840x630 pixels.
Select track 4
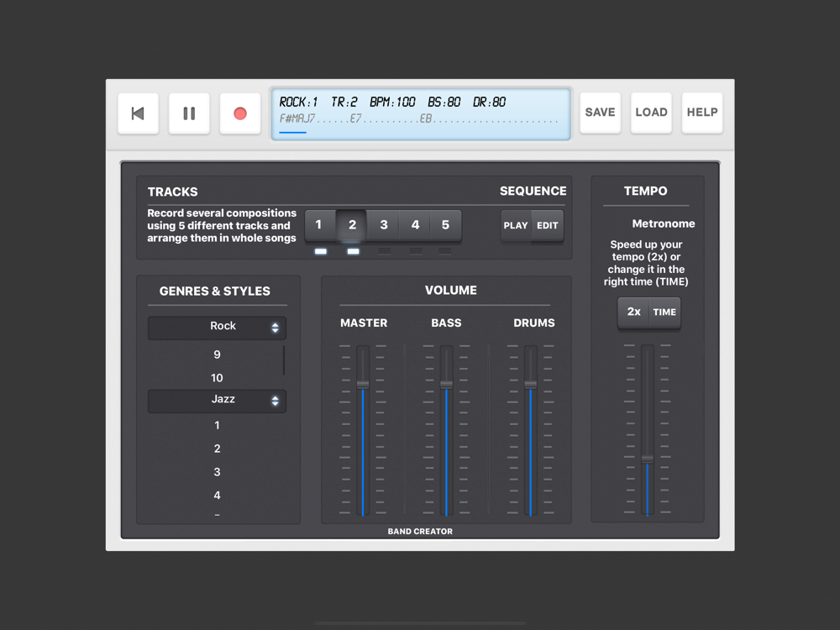(x=415, y=225)
